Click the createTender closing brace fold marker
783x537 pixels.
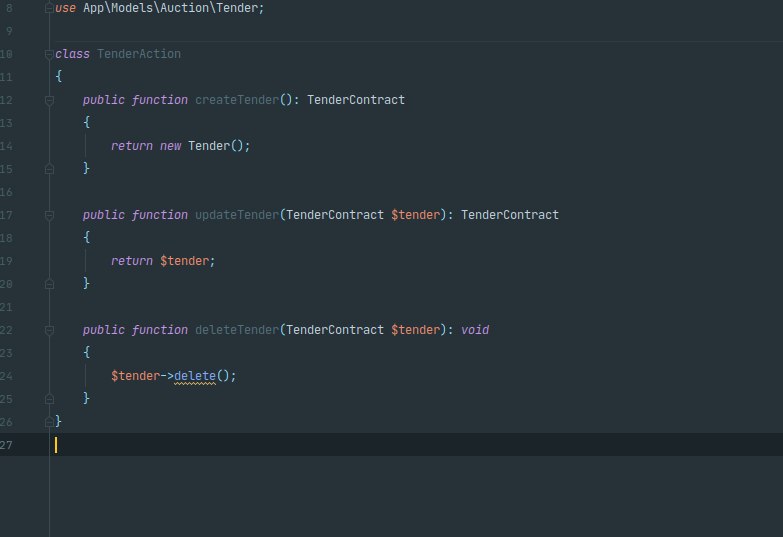pos(49,169)
